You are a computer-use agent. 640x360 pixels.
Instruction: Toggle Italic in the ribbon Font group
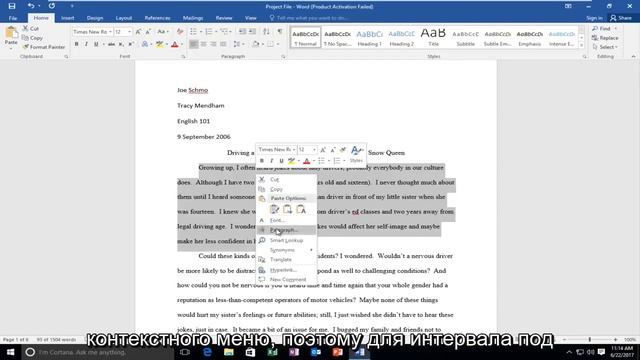coord(86,44)
